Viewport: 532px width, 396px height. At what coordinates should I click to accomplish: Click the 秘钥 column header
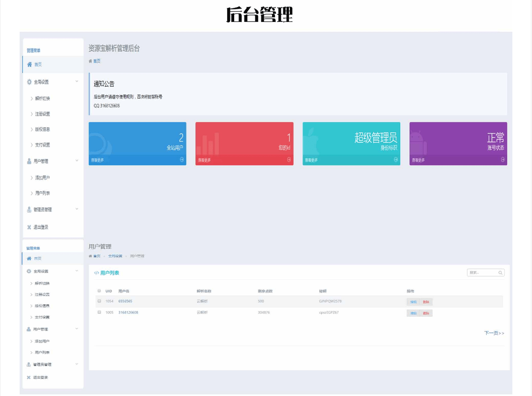pos(323,291)
